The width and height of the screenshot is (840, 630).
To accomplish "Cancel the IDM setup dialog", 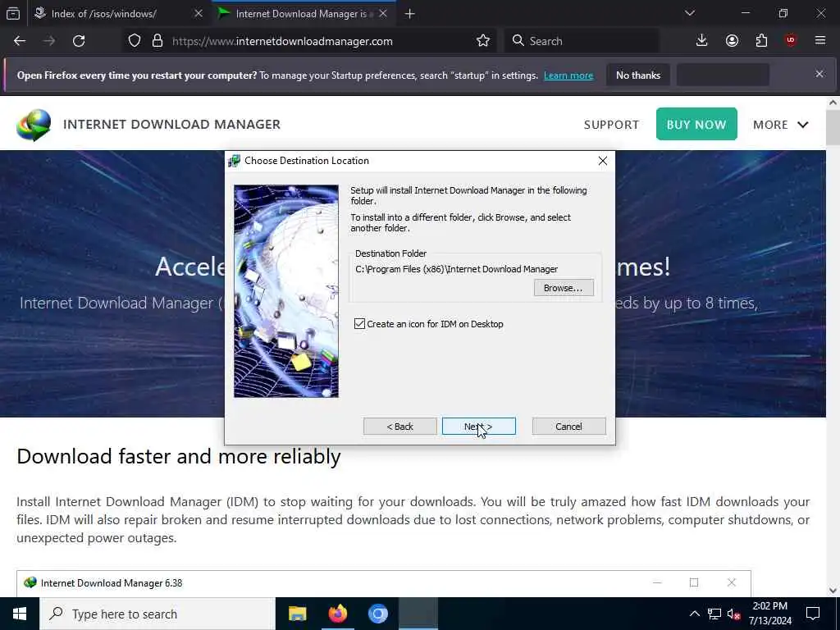I will tap(568, 427).
